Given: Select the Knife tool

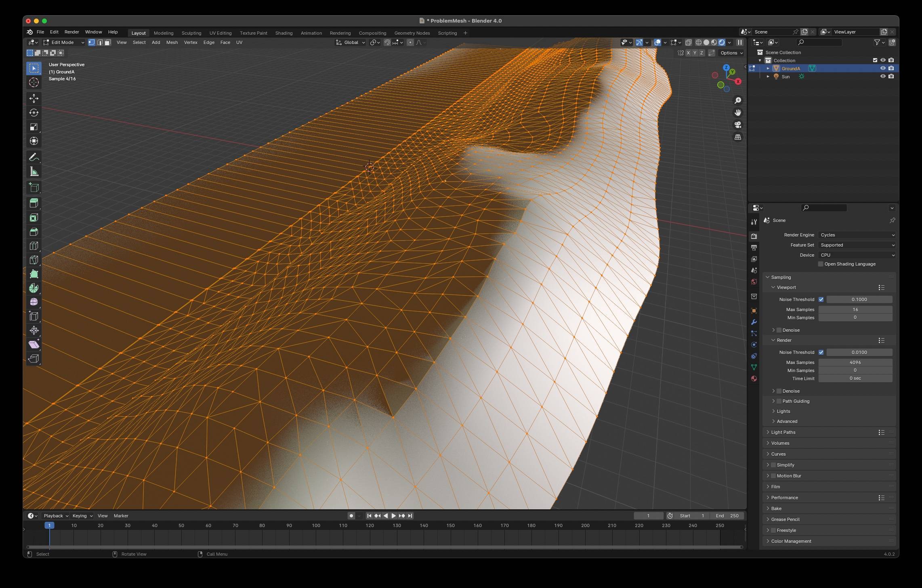Looking at the screenshot, I should 34,260.
